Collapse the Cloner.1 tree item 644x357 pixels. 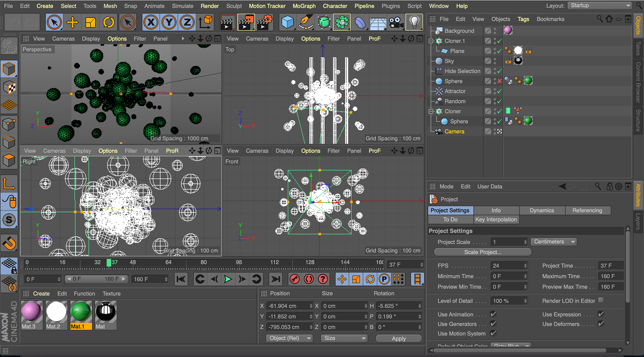(x=431, y=41)
